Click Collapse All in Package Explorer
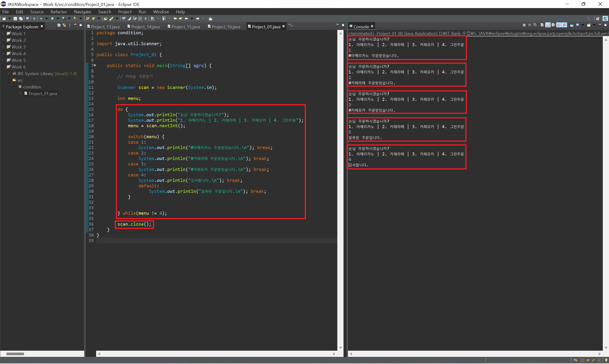Screen dimensions: 609x364 point(59,25)
